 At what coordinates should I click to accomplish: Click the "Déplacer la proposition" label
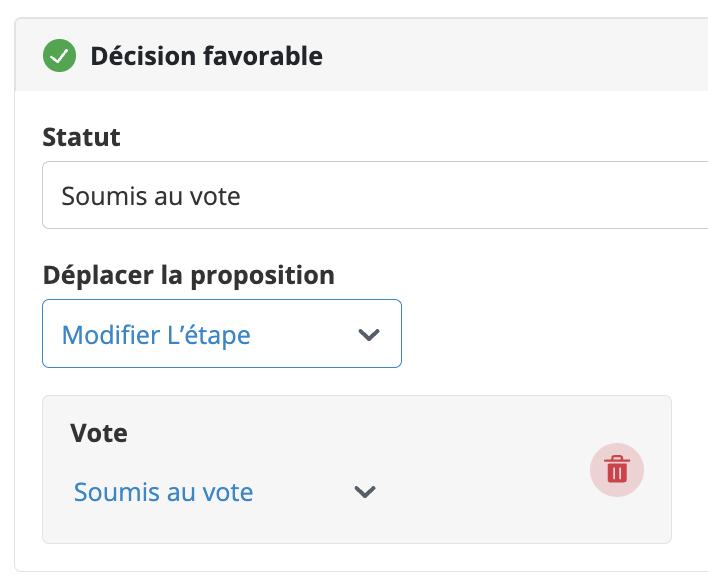click(189, 275)
